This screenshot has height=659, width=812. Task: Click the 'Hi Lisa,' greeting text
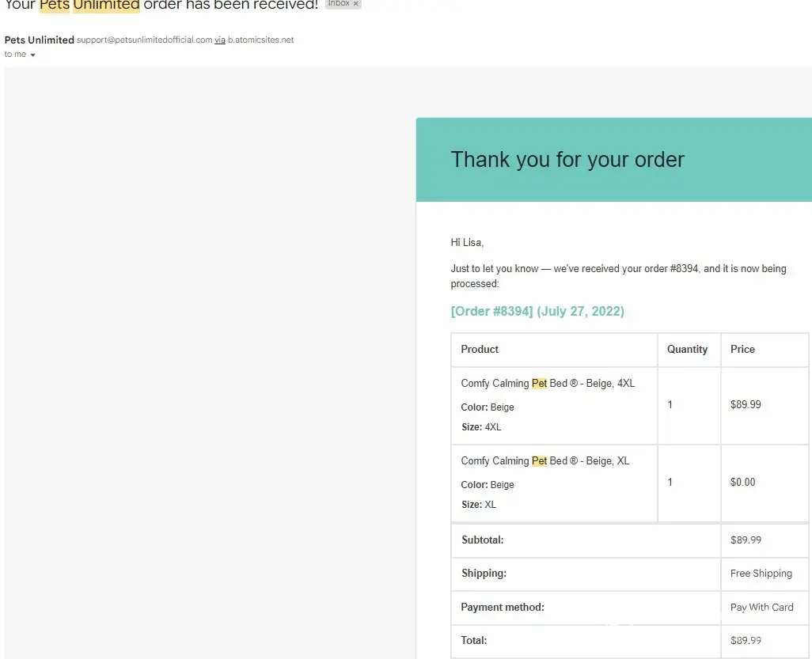click(467, 242)
